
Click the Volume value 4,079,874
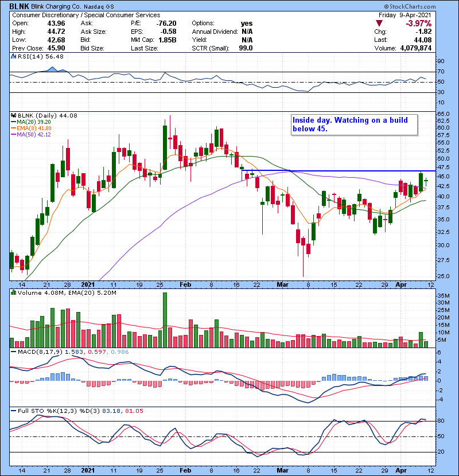click(416, 48)
